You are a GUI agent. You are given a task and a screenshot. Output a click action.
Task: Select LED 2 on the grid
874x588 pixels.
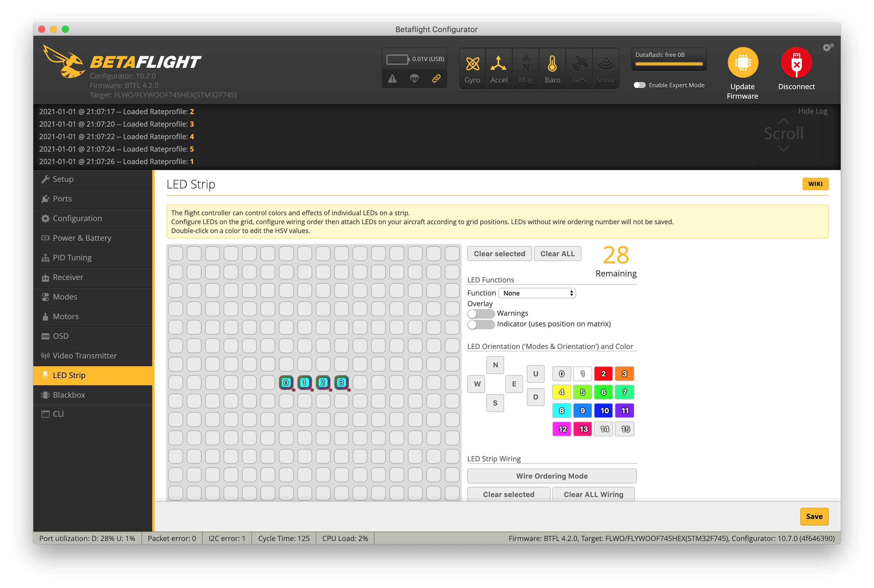[x=323, y=383]
